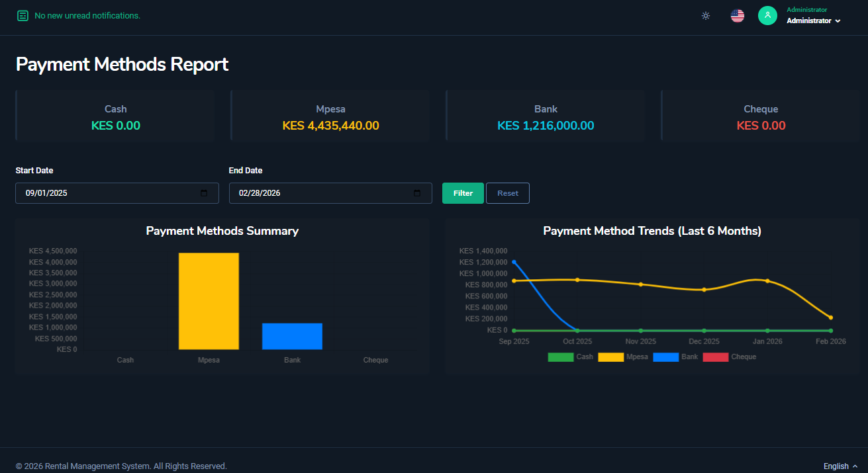Screen dimensions: 868x473
Task: Click the Feb 2026 axis label
Action: 831,341
